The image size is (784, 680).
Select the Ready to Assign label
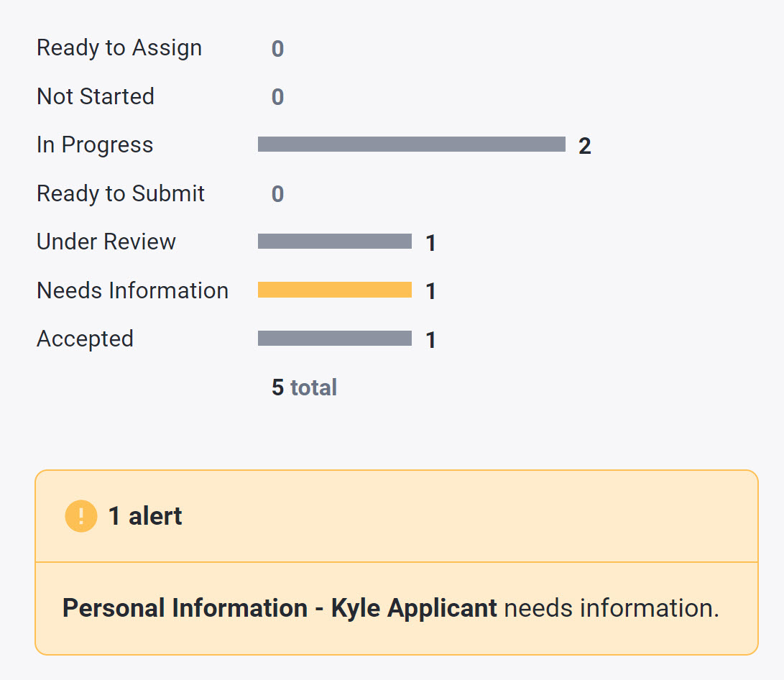pyautogui.click(x=119, y=48)
